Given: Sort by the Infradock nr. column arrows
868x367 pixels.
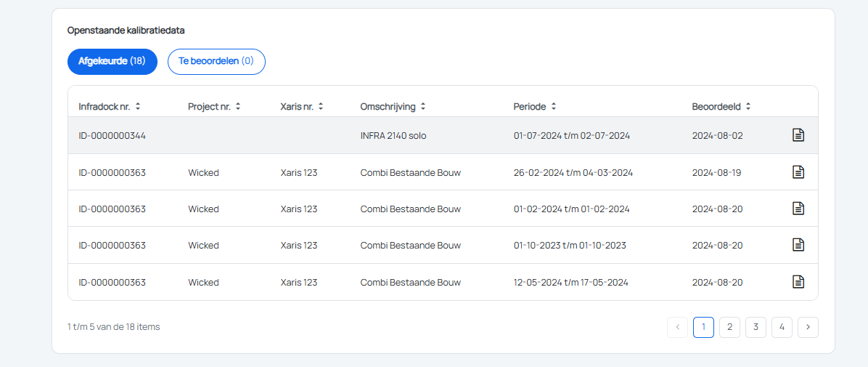Looking at the screenshot, I should (x=138, y=106).
